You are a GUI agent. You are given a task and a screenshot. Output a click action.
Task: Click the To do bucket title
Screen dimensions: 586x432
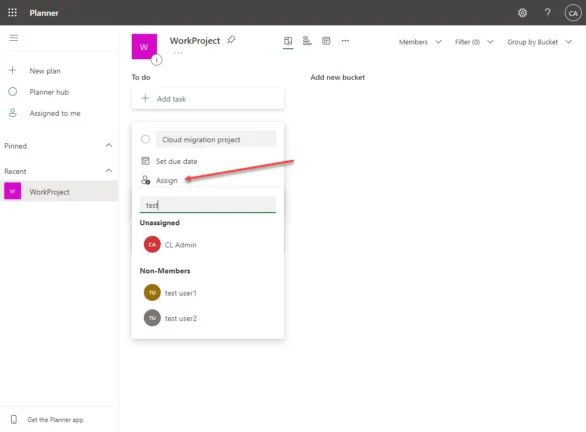[x=141, y=77]
